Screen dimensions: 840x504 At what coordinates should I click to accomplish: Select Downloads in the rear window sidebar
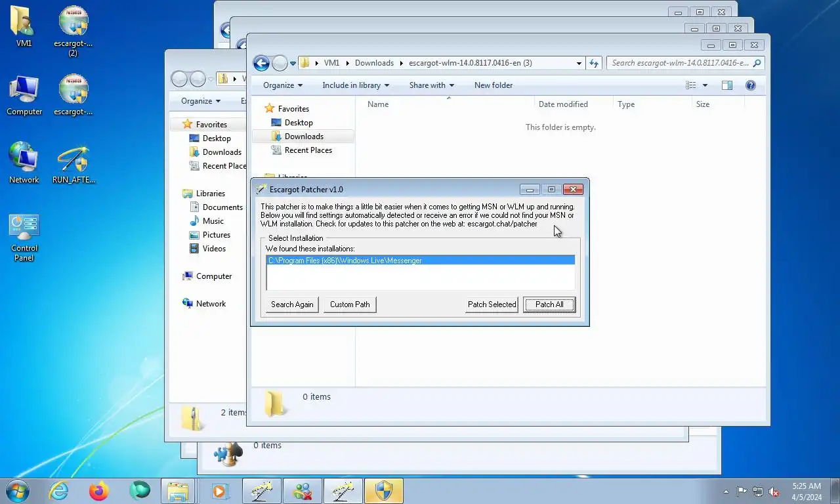click(222, 152)
